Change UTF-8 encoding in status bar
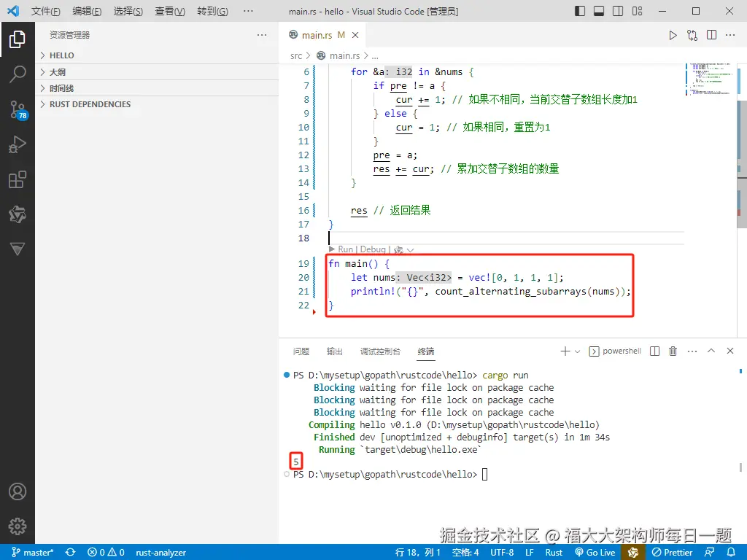The height and width of the screenshot is (560, 747). tap(502, 553)
